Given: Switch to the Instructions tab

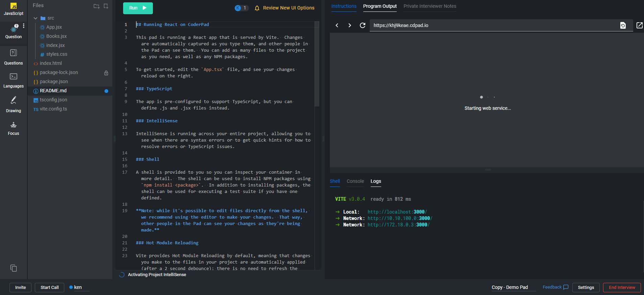Looking at the screenshot, I should click(344, 6).
